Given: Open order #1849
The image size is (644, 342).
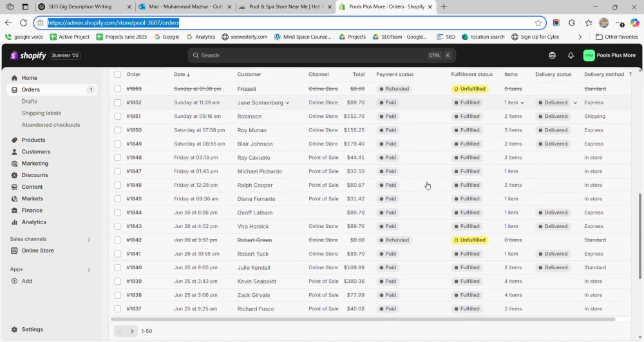Looking at the screenshot, I should click(134, 144).
